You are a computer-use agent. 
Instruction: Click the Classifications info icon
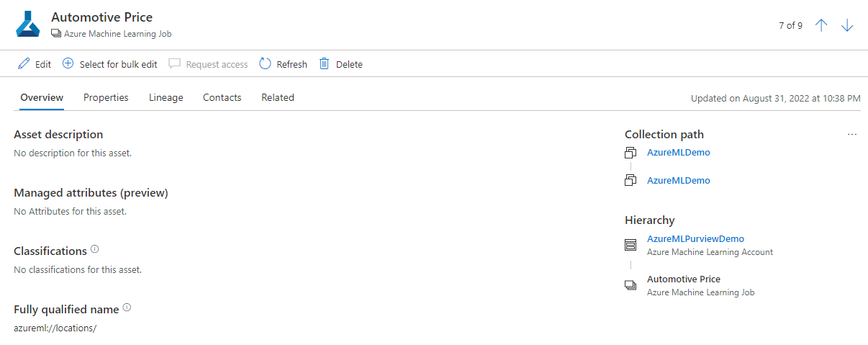(95, 250)
